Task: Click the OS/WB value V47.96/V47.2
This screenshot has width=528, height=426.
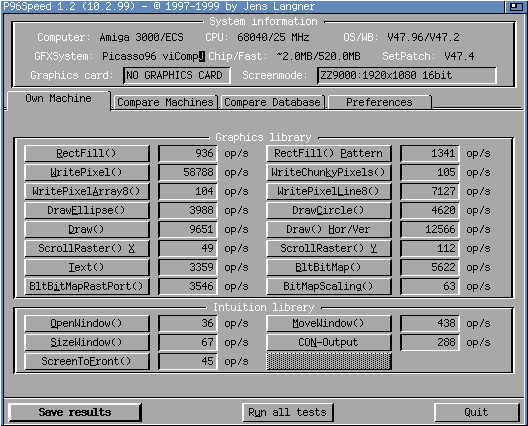Action: point(423,37)
